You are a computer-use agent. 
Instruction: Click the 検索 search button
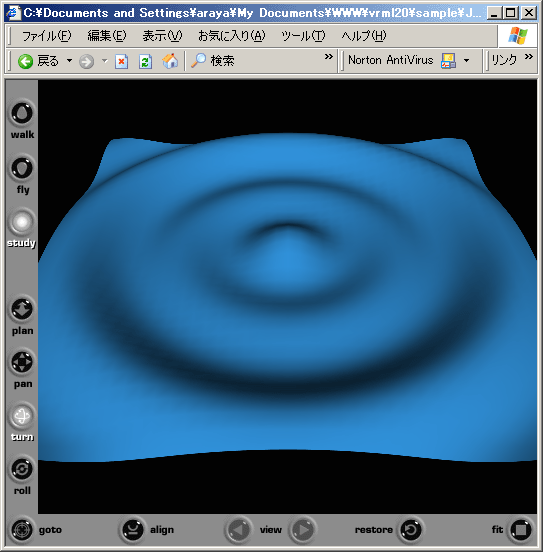pyautogui.click(x=213, y=61)
